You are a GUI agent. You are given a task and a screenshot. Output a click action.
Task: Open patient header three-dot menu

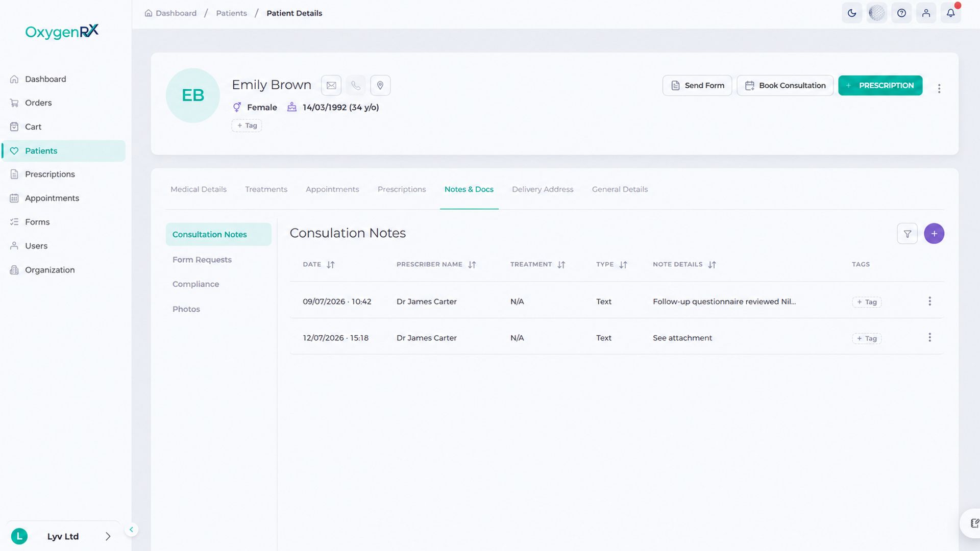[x=939, y=89]
